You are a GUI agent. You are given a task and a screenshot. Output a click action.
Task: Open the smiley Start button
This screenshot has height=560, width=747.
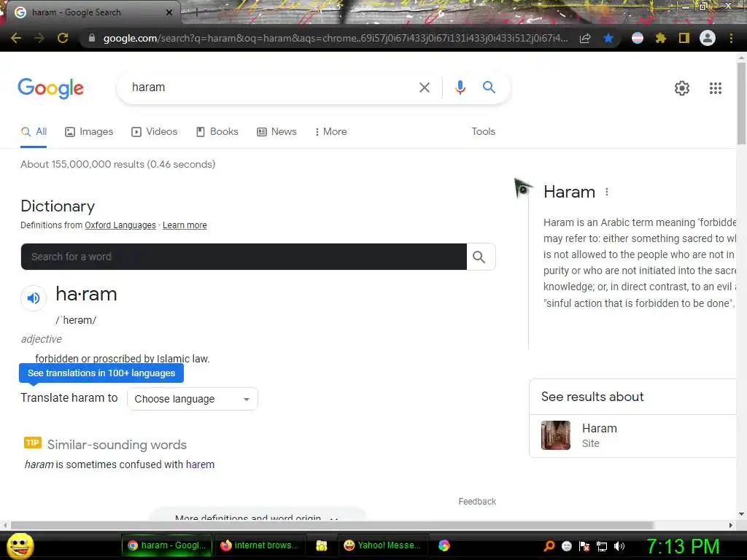tap(20, 546)
